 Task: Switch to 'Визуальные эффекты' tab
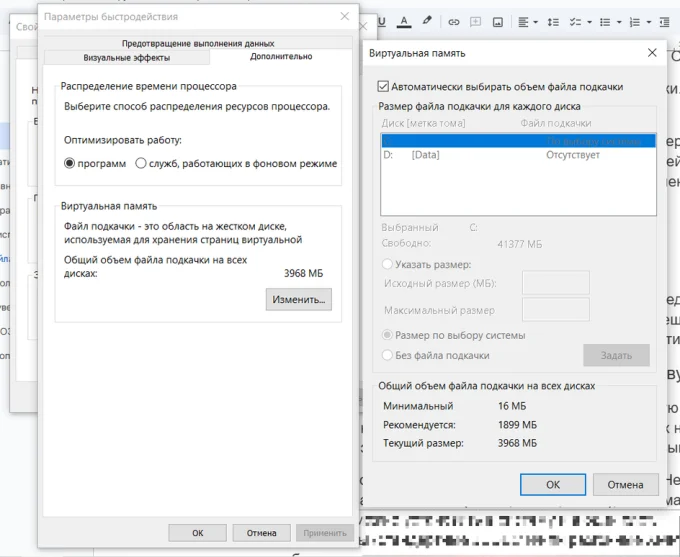click(127, 58)
